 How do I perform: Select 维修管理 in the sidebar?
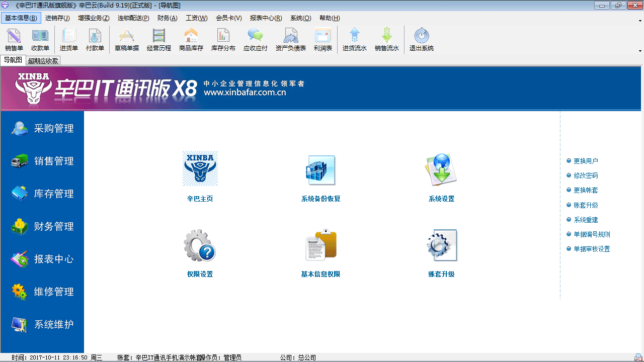tap(42, 292)
